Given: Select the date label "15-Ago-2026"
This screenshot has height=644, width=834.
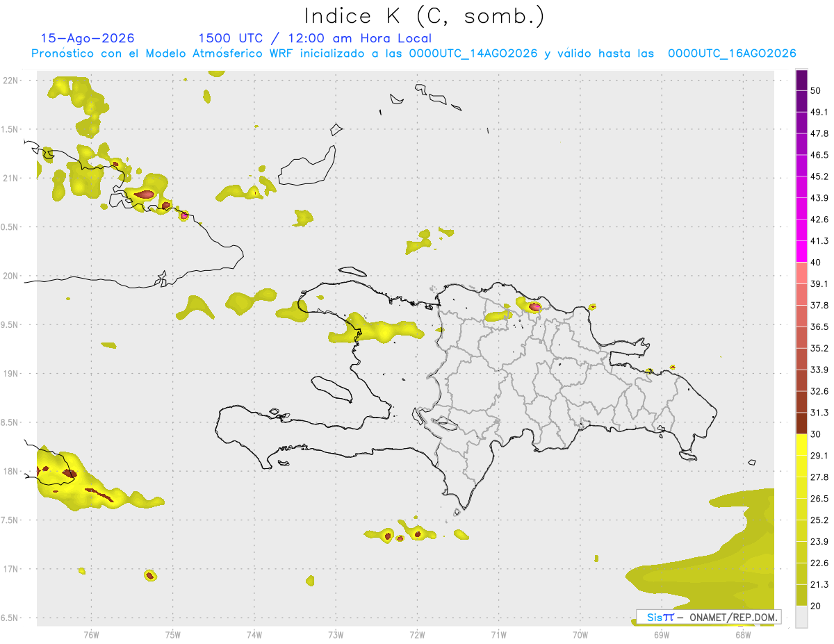Looking at the screenshot, I should (x=88, y=38).
